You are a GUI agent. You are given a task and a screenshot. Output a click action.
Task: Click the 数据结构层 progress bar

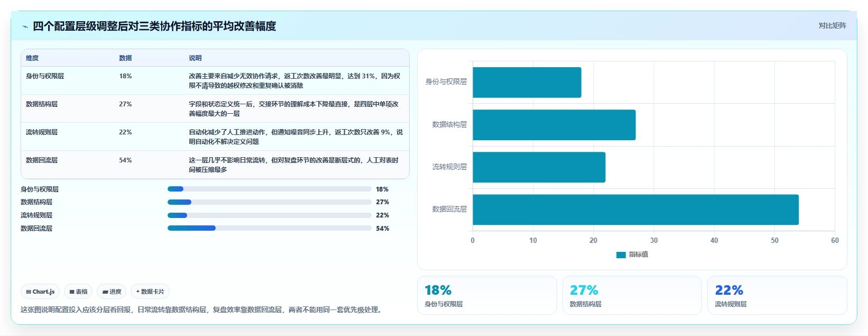(270, 202)
